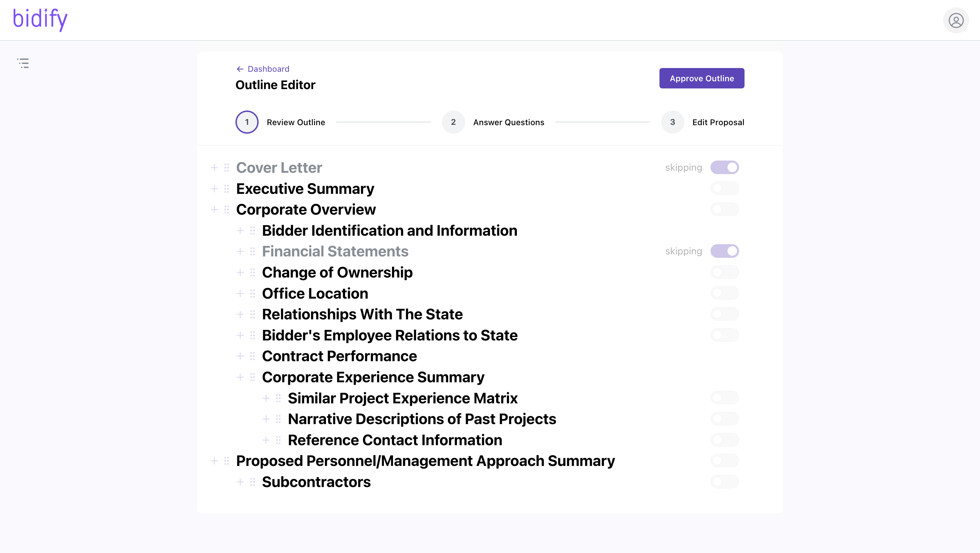Click plus beside Proposed Personnel/Management Approach Summary
This screenshot has height=553, width=980.
click(x=214, y=461)
